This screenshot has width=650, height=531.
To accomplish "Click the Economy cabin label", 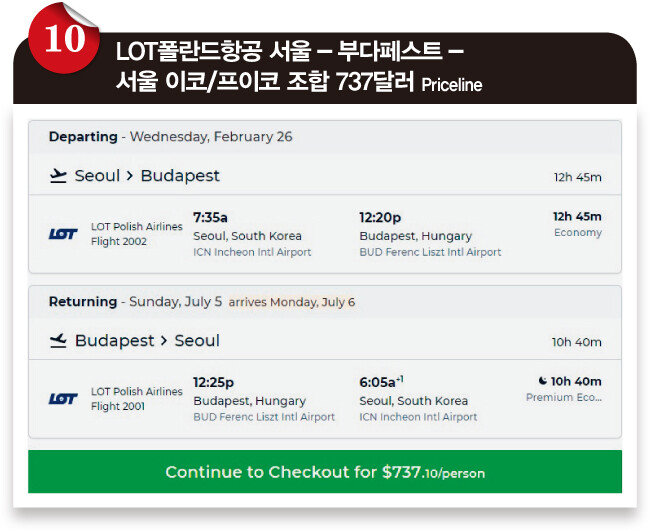I will point(578,233).
